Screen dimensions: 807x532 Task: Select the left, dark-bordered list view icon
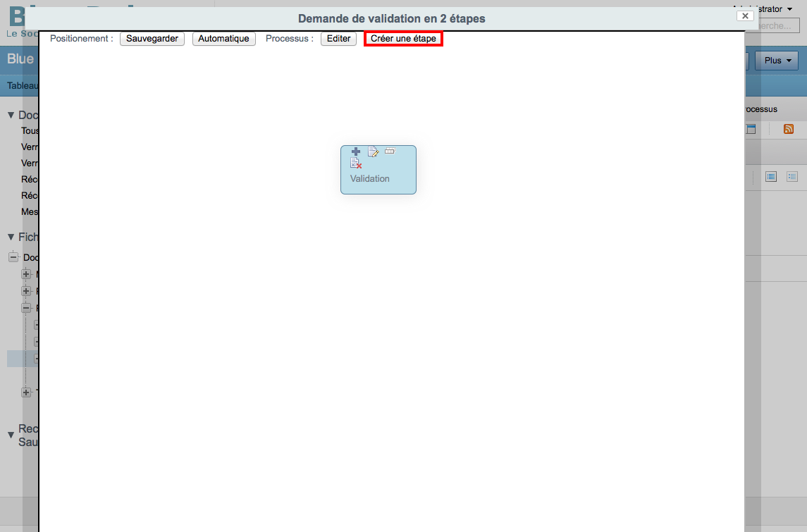pos(771,177)
